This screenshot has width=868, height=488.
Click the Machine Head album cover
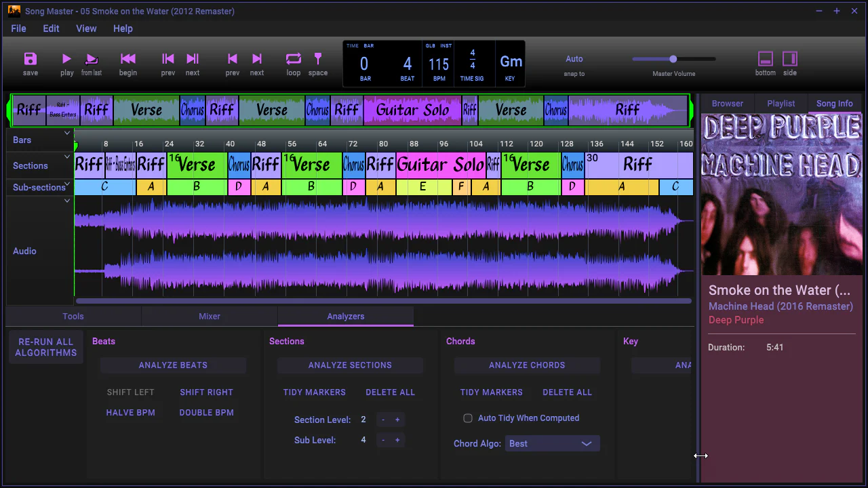click(x=782, y=195)
